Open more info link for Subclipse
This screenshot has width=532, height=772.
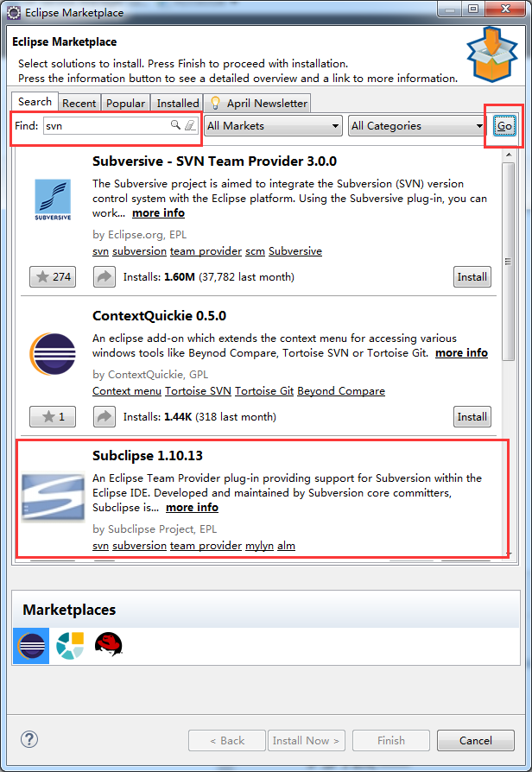click(x=192, y=507)
